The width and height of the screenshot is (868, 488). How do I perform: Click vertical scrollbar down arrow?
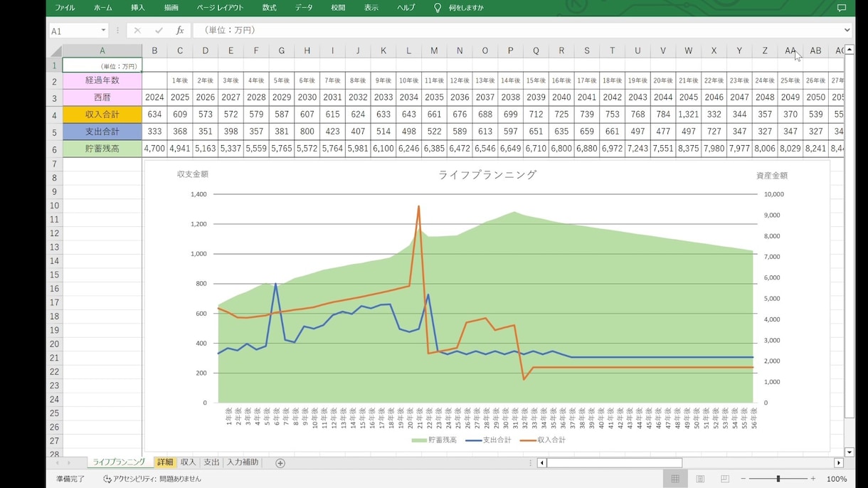pyautogui.click(x=850, y=452)
